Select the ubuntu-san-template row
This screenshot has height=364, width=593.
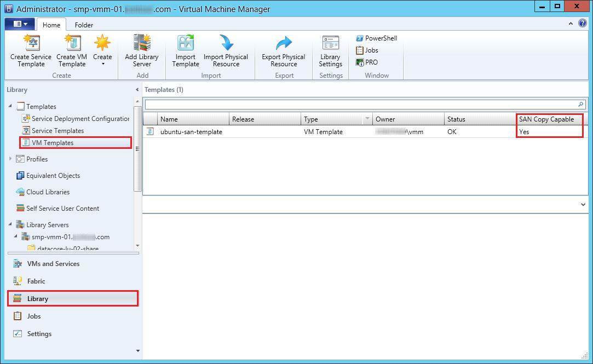pos(191,132)
